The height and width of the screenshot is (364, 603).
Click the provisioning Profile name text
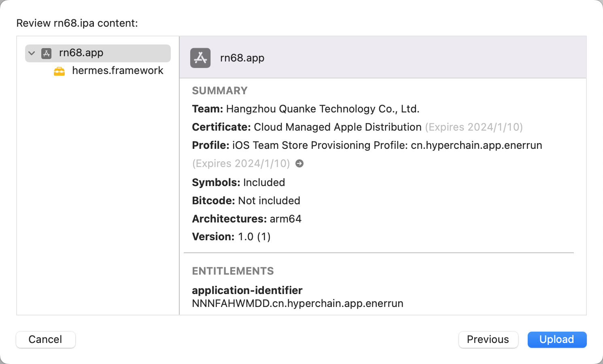[386, 145]
